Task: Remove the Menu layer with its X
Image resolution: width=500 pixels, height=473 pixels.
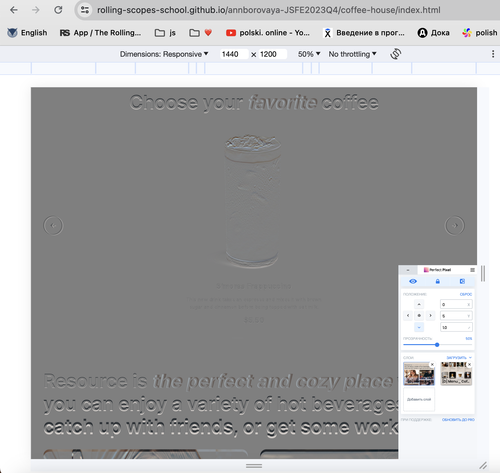Action: 469,365
